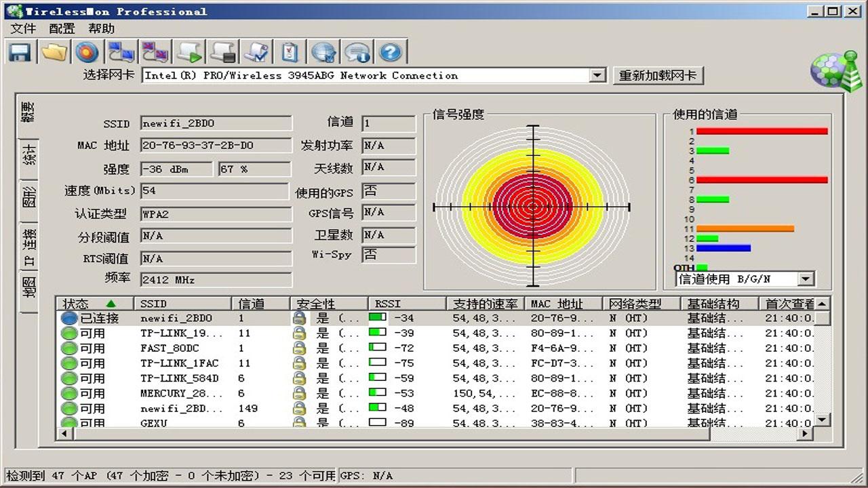Sort list by the RSSI column header
Screen dimensions: 868x488
pos(407,304)
